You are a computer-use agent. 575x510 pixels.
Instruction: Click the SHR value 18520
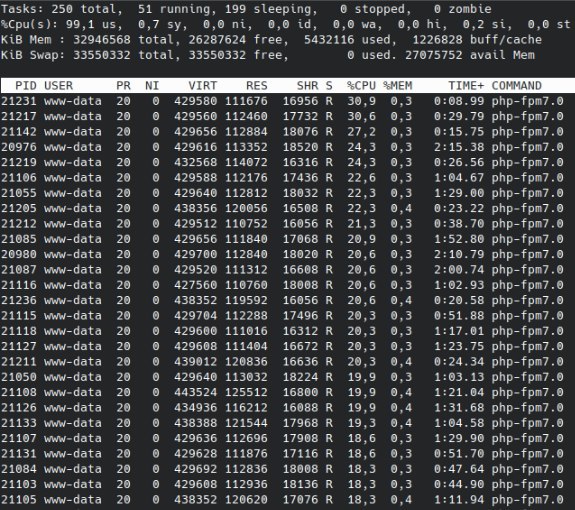(x=300, y=147)
